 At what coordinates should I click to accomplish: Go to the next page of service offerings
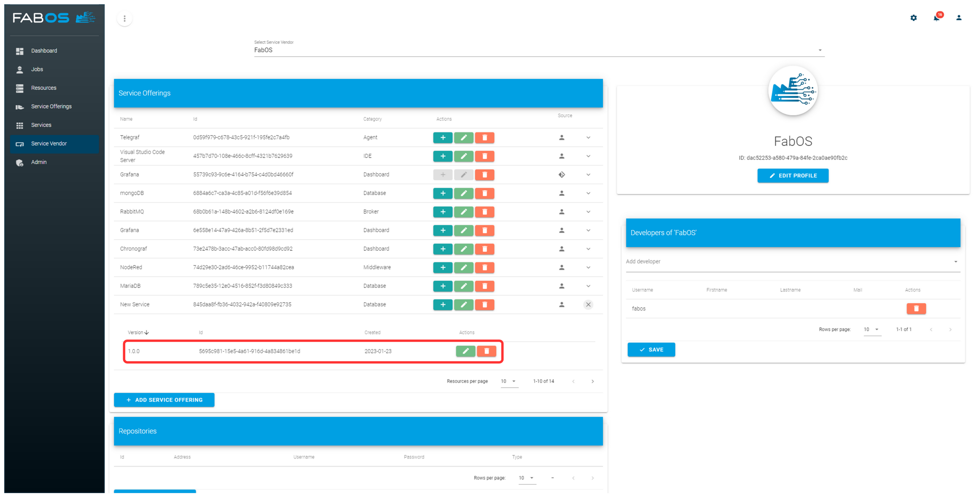(592, 381)
